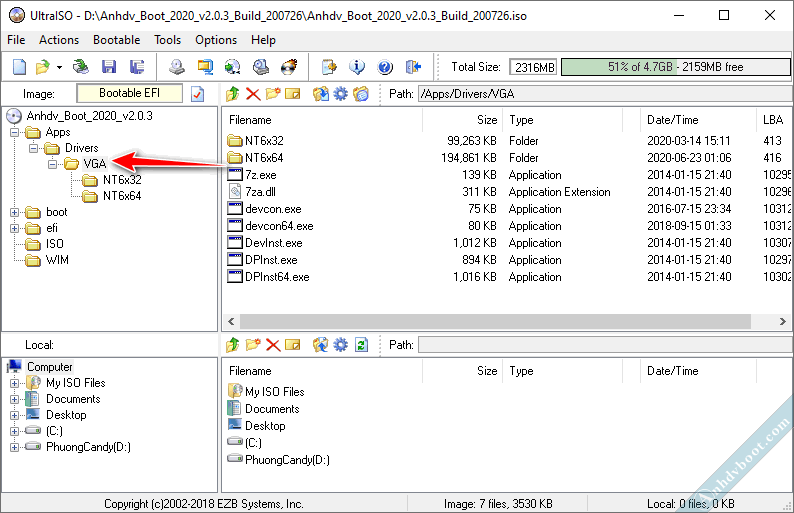Click the Open file folder icon
The image size is (794, 513).
click(x=43, y=67)
